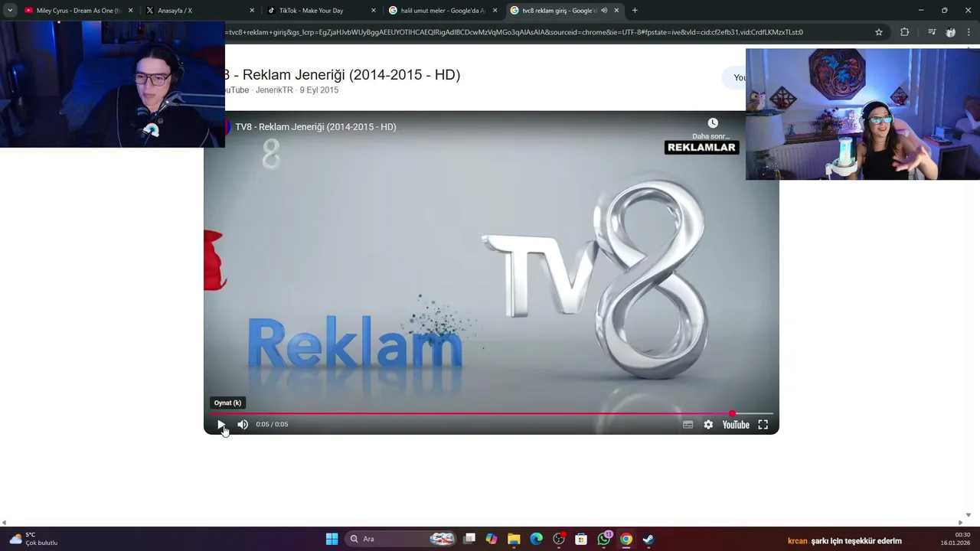Open the video settings gear
Image resolution: width=980 pixels, height=551 pixels.
[x=708, y=425]
